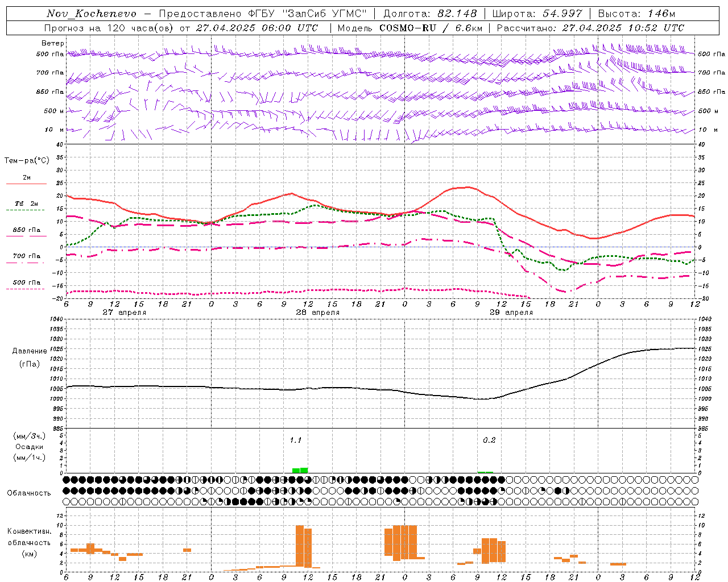Click the "Тем-ра(°C)" temperature axis title
The width and height of the screenshot is (728, 582).
click(x=27, y=161)
